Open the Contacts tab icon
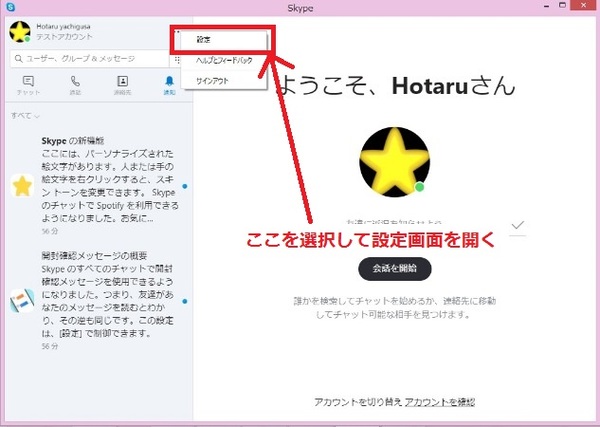Screen dimensions: 600x427 coord(122,81)
